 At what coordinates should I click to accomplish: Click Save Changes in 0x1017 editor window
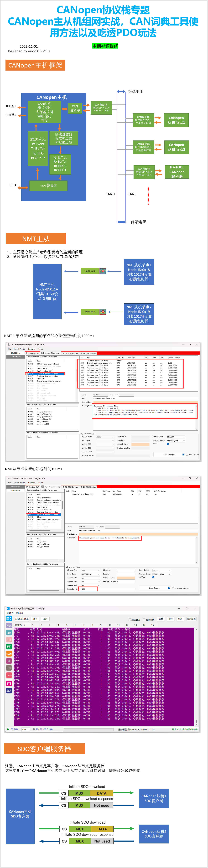(x=155, y=588)
